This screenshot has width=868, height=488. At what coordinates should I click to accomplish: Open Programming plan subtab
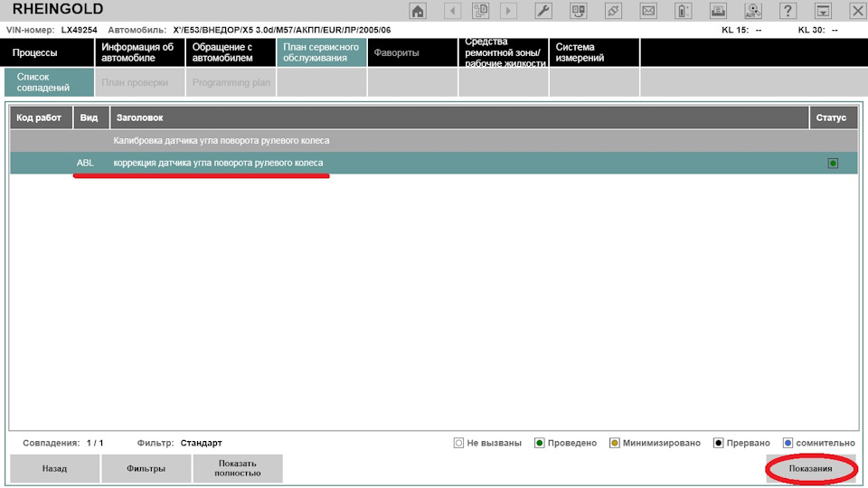pyautogui.click(x=231, y=82)
